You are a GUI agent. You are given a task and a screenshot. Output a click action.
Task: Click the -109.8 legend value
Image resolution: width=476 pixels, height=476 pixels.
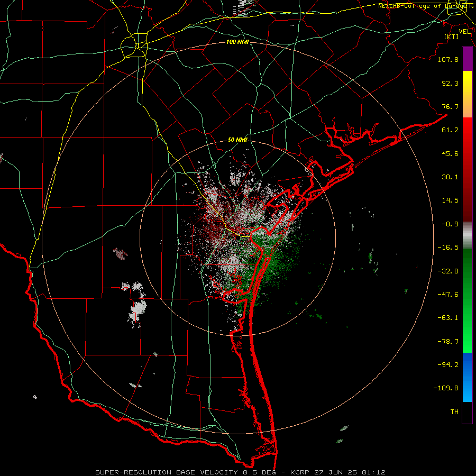pyautogui.click(x=446, y=388)
